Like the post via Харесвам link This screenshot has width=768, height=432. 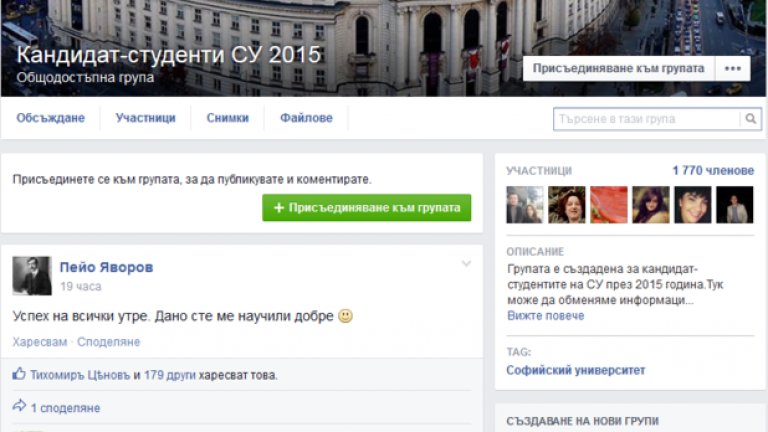click(x=39, y=342)
